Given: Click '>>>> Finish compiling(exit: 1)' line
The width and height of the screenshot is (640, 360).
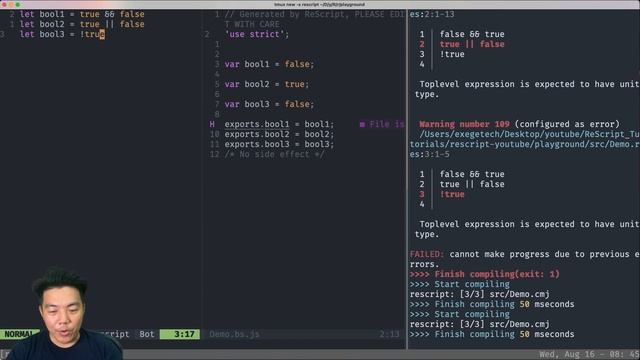Looking at the screenshot, I should tap(484, 274).
